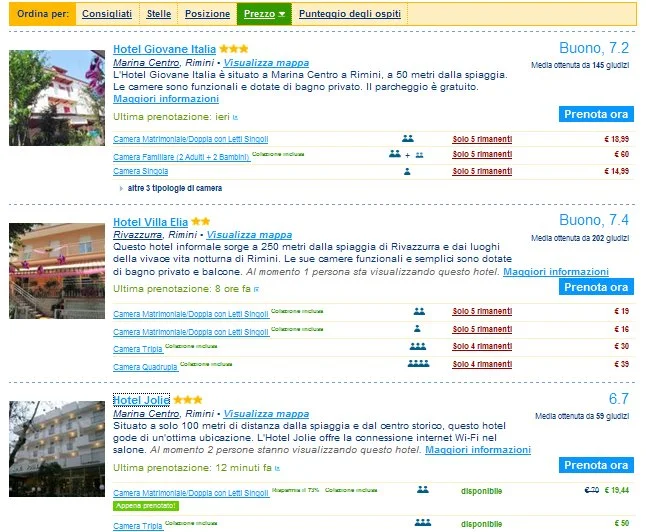This screenshot has width=646, height=532.
Task: Open Camera Tripla at Villa Elia
Action: coord(138,349)
